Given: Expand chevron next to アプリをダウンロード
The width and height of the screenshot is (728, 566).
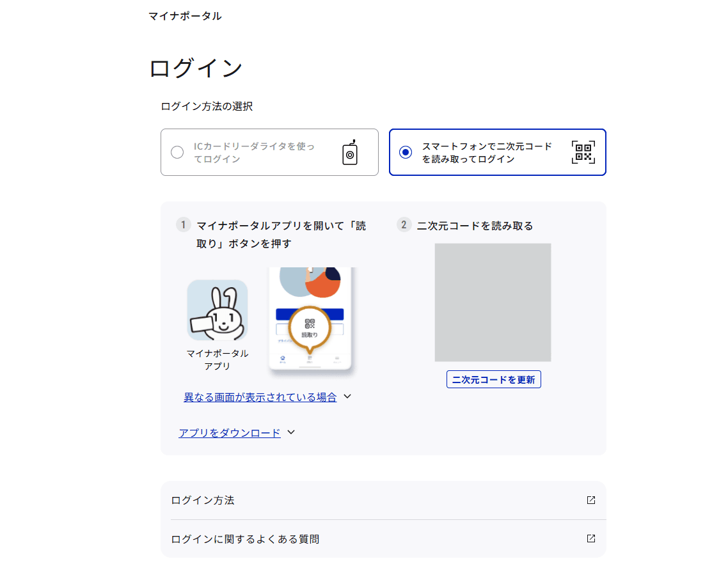Looking at the screenshot, I should click(291, 432).
